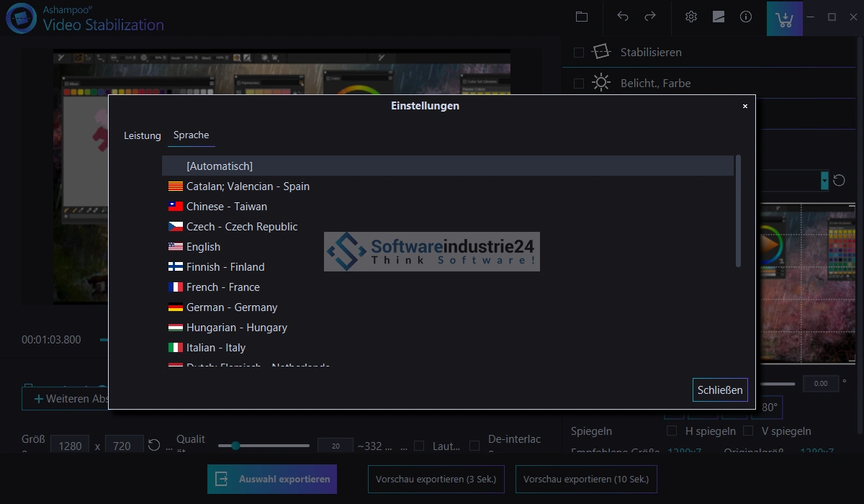Check the H spiegeln checkbox
864x504 pixels.
[672, 431]
